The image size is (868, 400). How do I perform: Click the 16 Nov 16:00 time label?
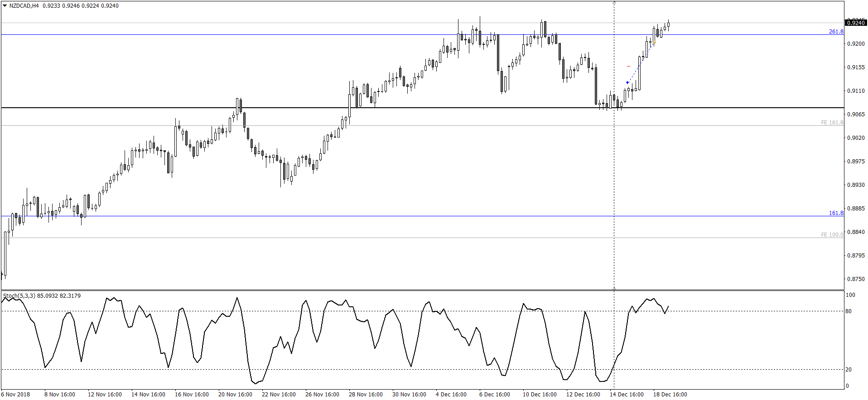click(x=192, y=395)
